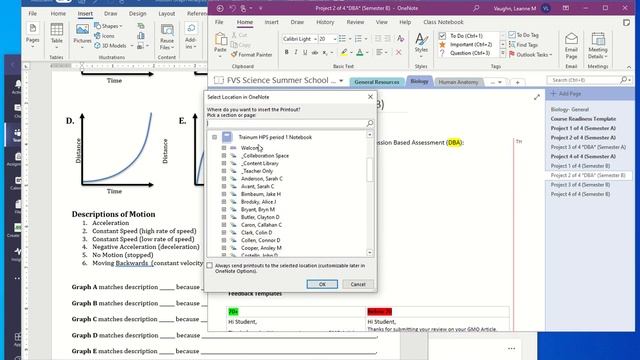Click the clear formatting icon in OneNote
This screenshot has height=360, width=640.
pos(400,39)
